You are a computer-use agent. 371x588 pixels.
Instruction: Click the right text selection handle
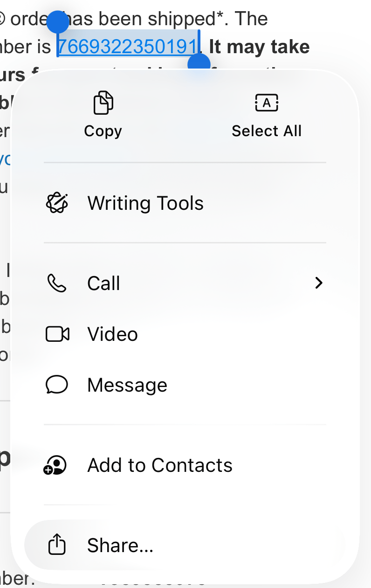(199, 63)
